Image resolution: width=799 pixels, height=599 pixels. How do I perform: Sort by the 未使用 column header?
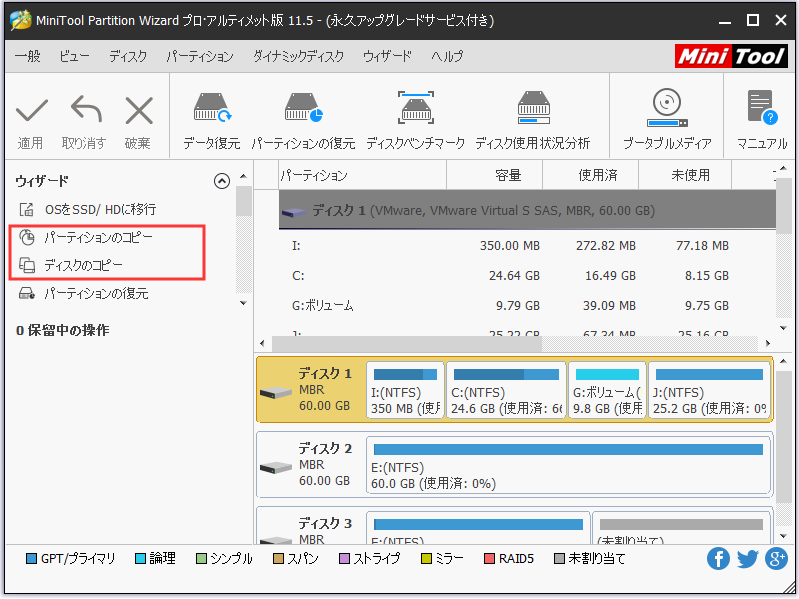coord(685,175)
